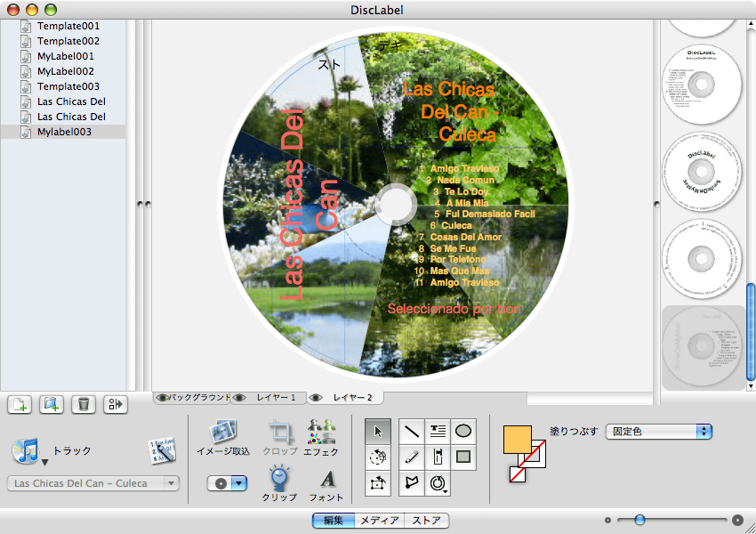
Task: Switch to the ストア tab
Action: (427, 521)
